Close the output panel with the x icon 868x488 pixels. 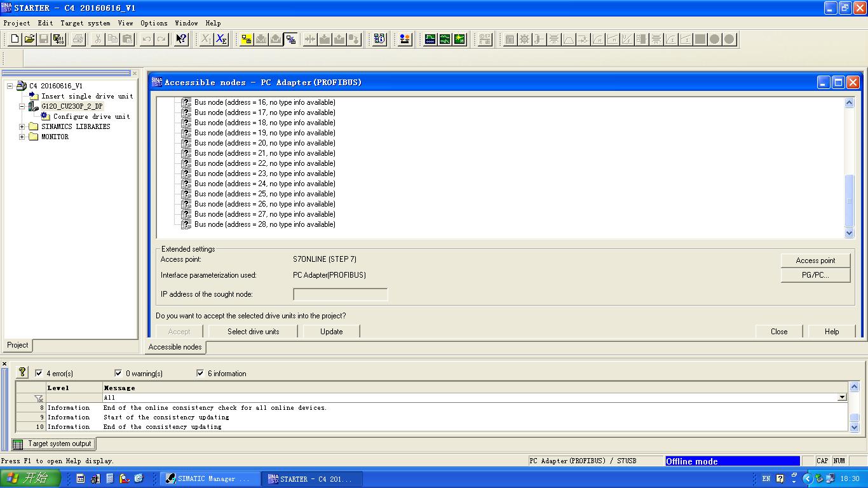pyautogui.click(x=4, y=364)
